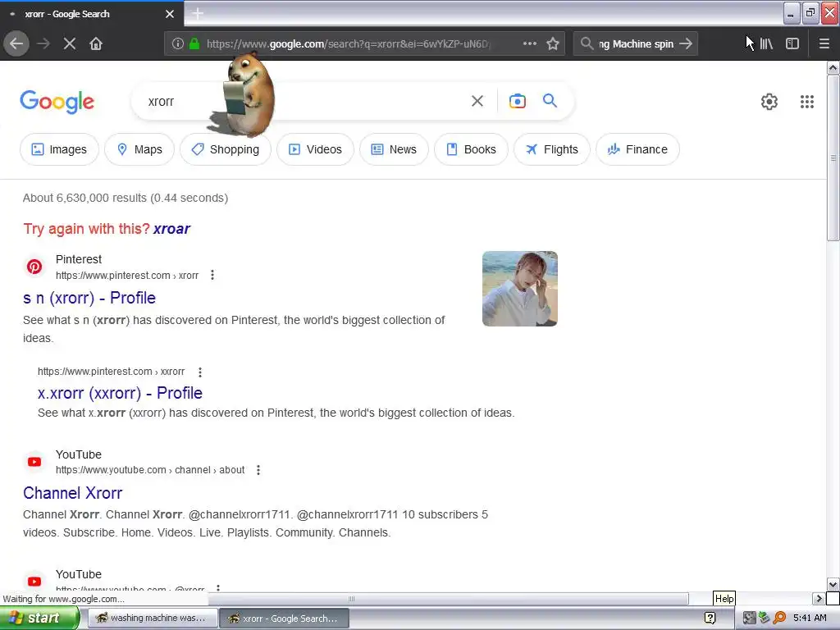
Task: Open more options for YouTube channel about result
Action: click(x=258, y=470)
